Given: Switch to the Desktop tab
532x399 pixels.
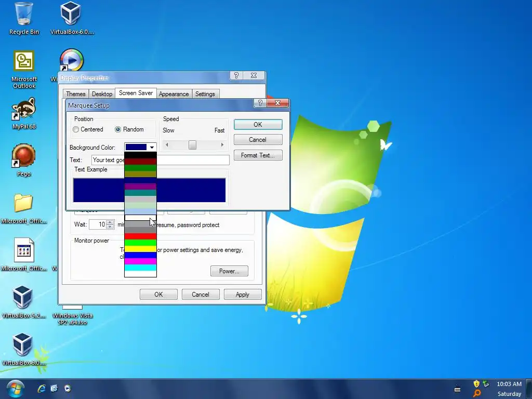Looking at the screenshot, I should point(102,94).
